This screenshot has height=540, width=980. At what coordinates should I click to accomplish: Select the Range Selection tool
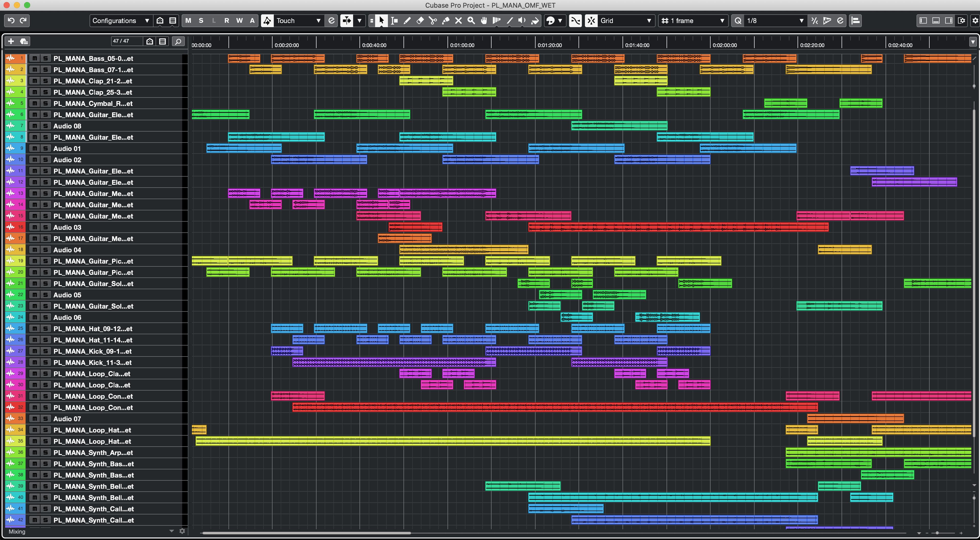coord(395,20)
